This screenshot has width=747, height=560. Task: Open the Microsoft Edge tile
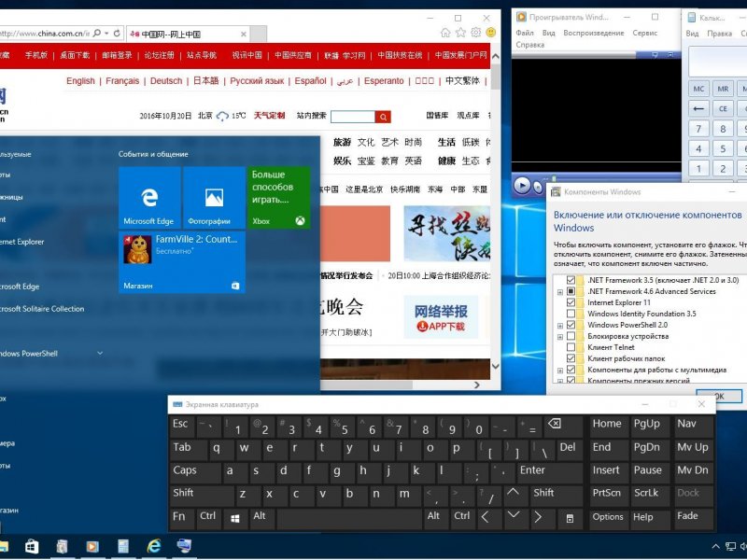(149, 198)
